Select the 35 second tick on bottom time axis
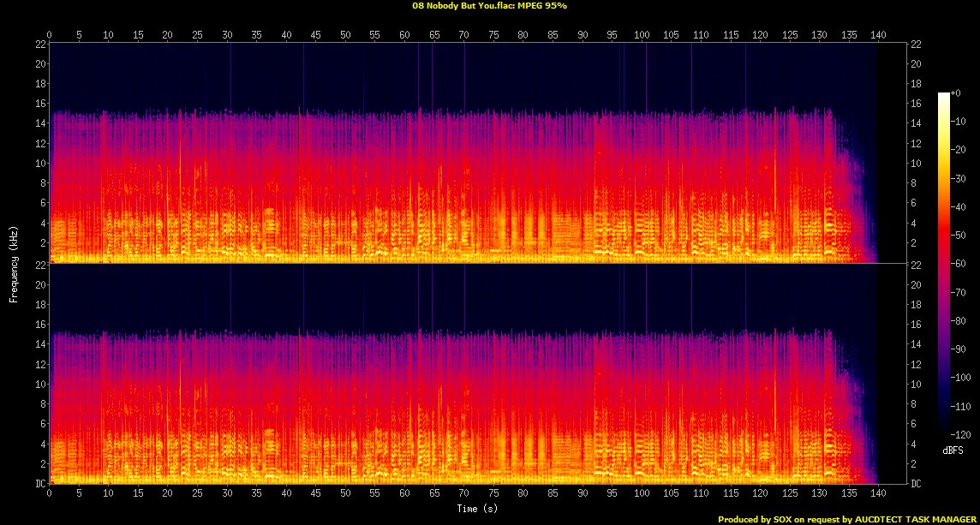 [256, 494]
